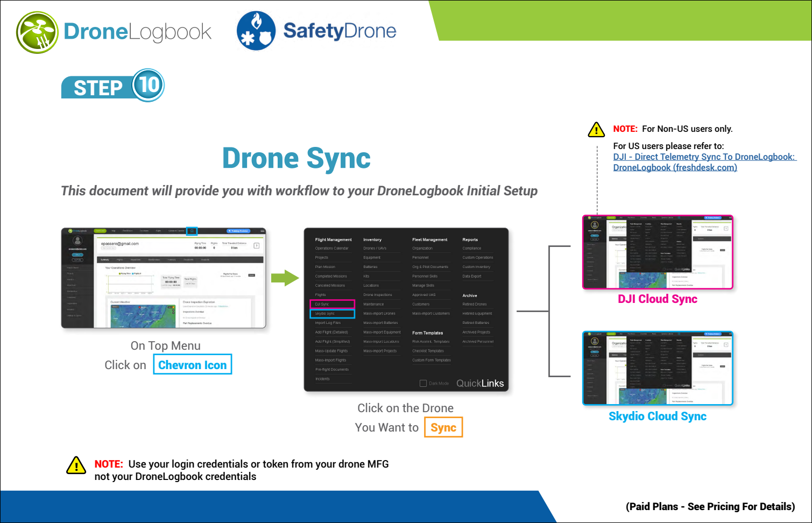Open Projects under Flight Management
The width and height of the screenshot is (812, 523).
(321, 257)
